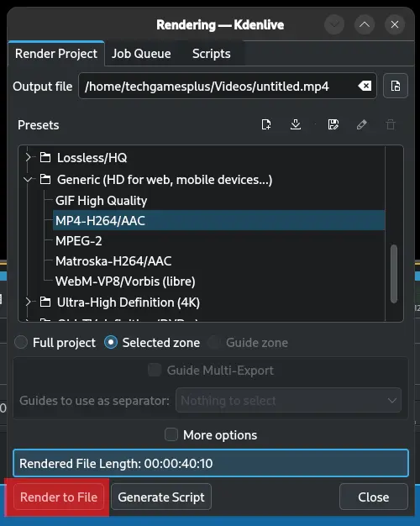Image resolution: width=420 pixels, height=526 pixels.
Task: Select the Full project radio button
Action: pyautogui.click(x=21, y=343)
